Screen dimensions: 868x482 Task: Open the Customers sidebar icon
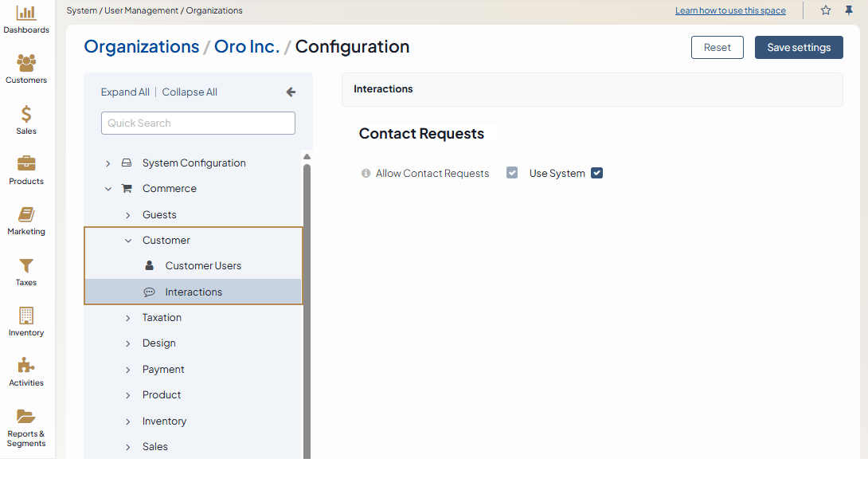(x=26, y=63)
